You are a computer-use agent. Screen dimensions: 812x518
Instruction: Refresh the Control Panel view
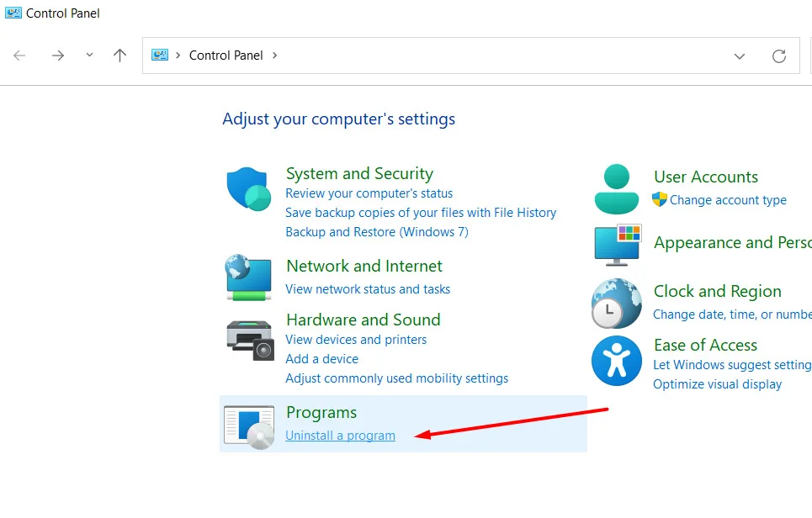coord(779,55)
